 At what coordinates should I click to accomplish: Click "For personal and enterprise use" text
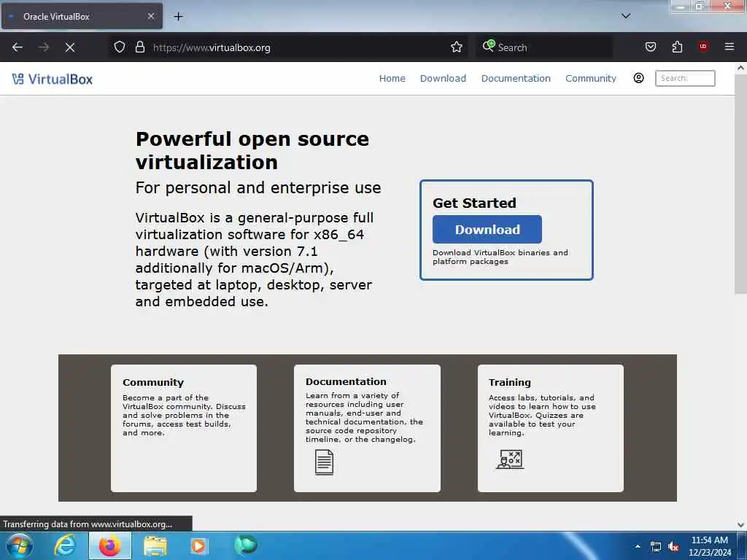[258, 187]
